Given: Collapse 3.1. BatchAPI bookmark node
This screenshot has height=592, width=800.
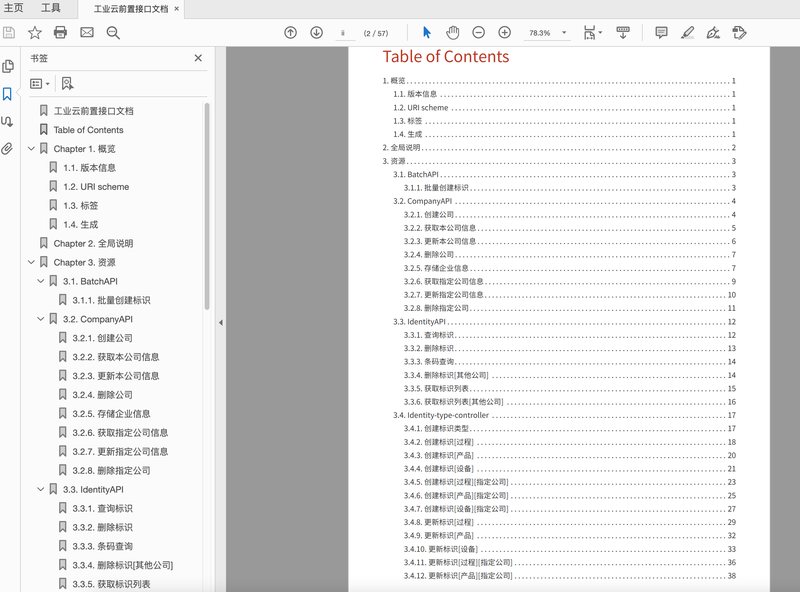Looking at the screenshot, I should tap(41, 281).
